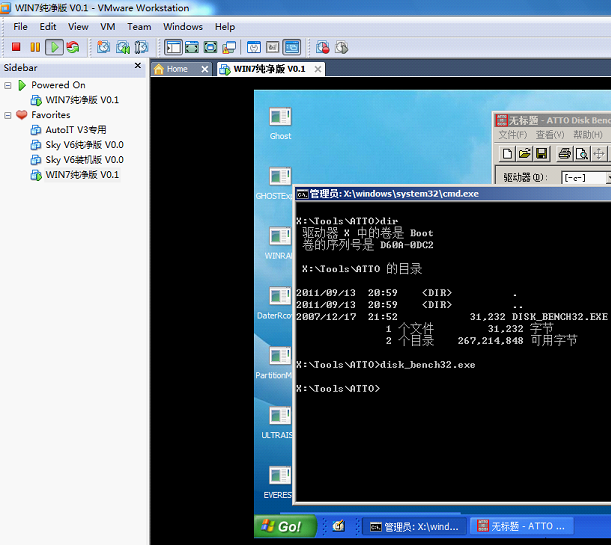
Task: Select the DaterRcovery desktop icon
Action: pos(275,304)
